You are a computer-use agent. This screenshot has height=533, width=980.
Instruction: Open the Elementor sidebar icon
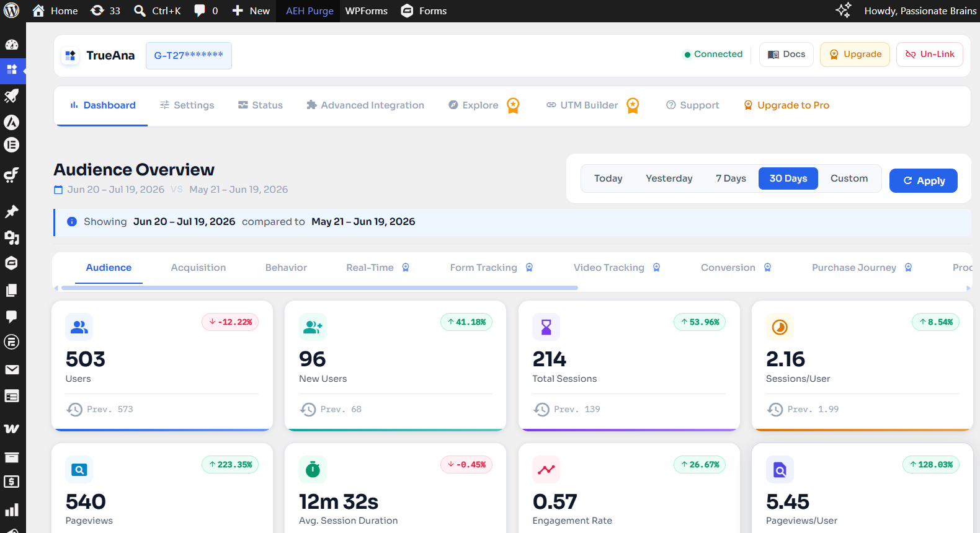tap(12, 145)
